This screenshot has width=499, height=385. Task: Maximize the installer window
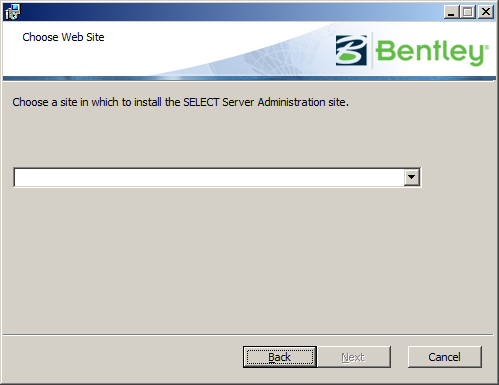[x=468, y=12]
